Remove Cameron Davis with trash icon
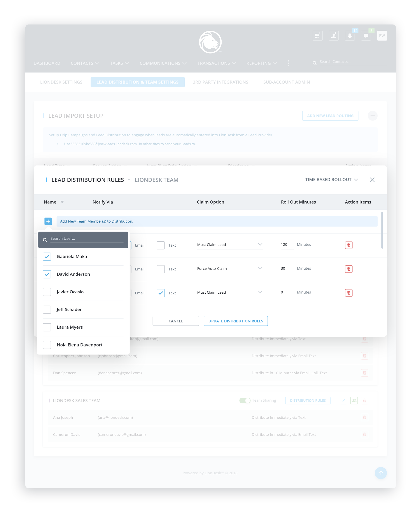The width and height of the screenshot is (420, 512). coord(365,434)
